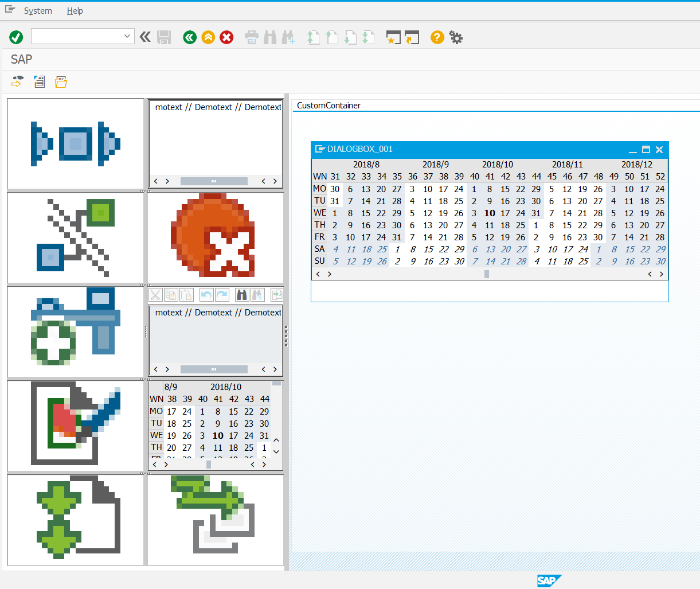Viewport: 700px width, 589px height.
Task: Click the Undo icon in text editor toolbar
Action: pyautogui.click(x=206, y=295)
